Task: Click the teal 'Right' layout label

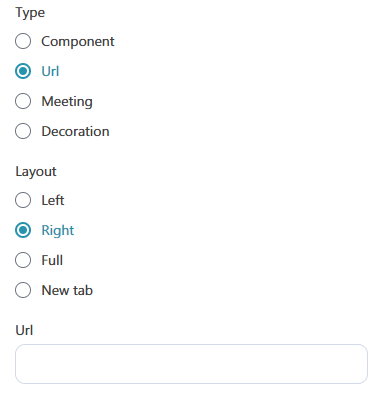Action: (58, 231)
